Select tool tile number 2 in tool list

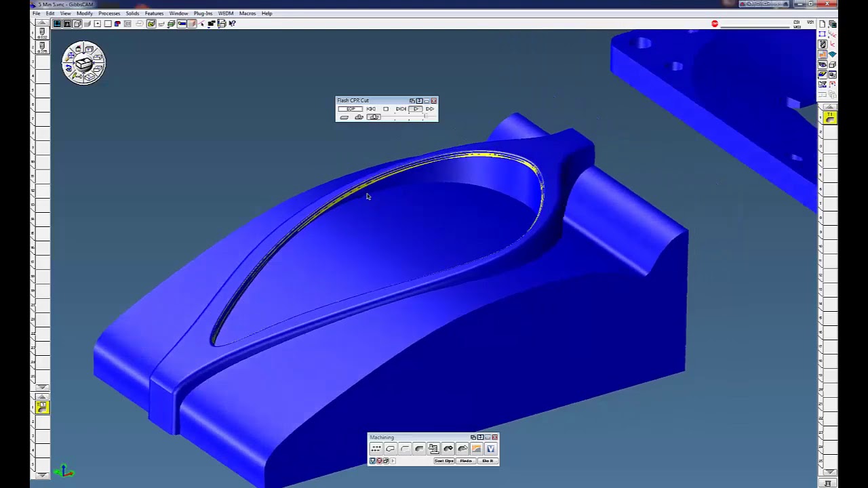point(42,47)
